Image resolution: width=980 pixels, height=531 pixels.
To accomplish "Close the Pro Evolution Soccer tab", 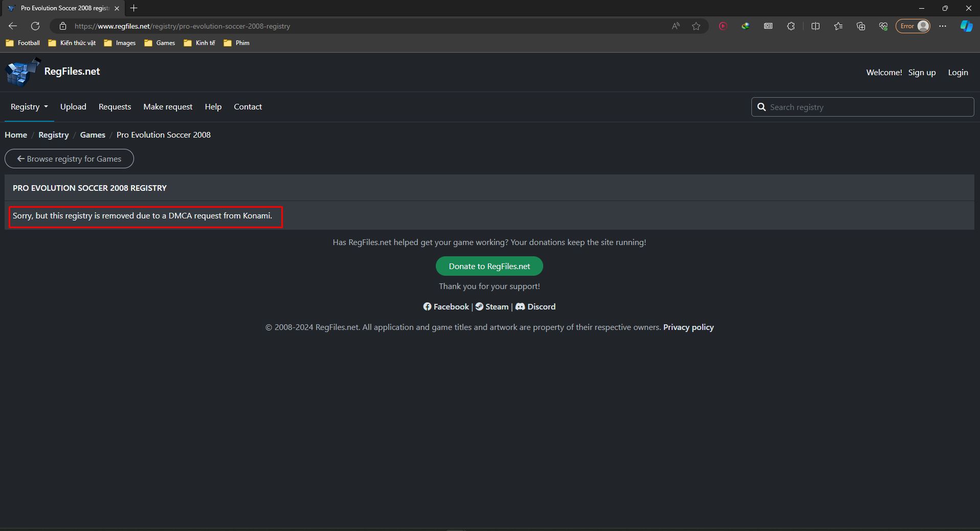I will 117,8.
